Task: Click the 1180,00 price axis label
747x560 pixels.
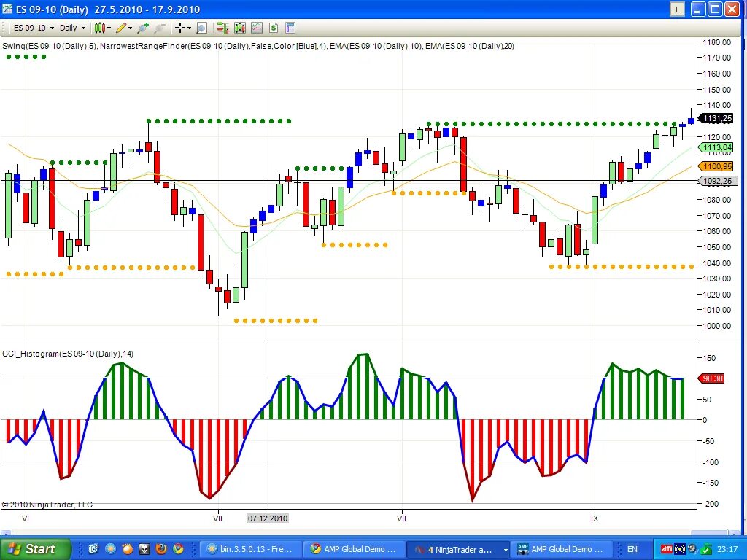Action: click(x=717, y=42)
